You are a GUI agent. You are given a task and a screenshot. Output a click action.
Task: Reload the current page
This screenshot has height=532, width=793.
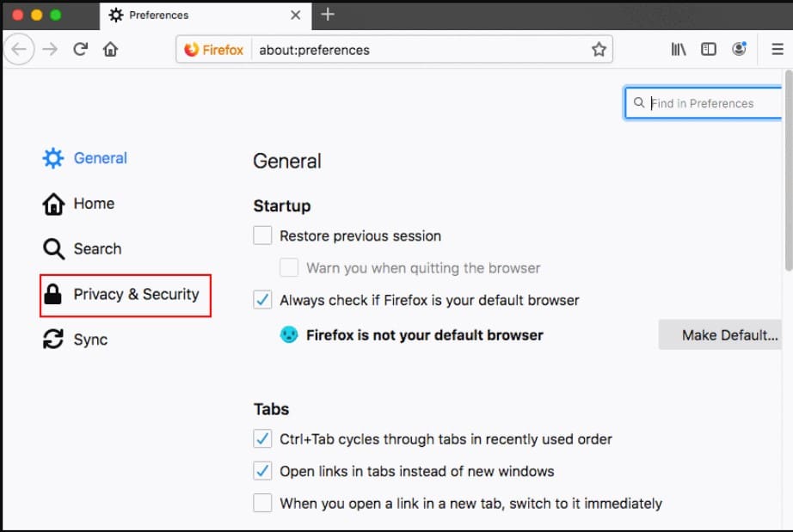click(80, 49)
